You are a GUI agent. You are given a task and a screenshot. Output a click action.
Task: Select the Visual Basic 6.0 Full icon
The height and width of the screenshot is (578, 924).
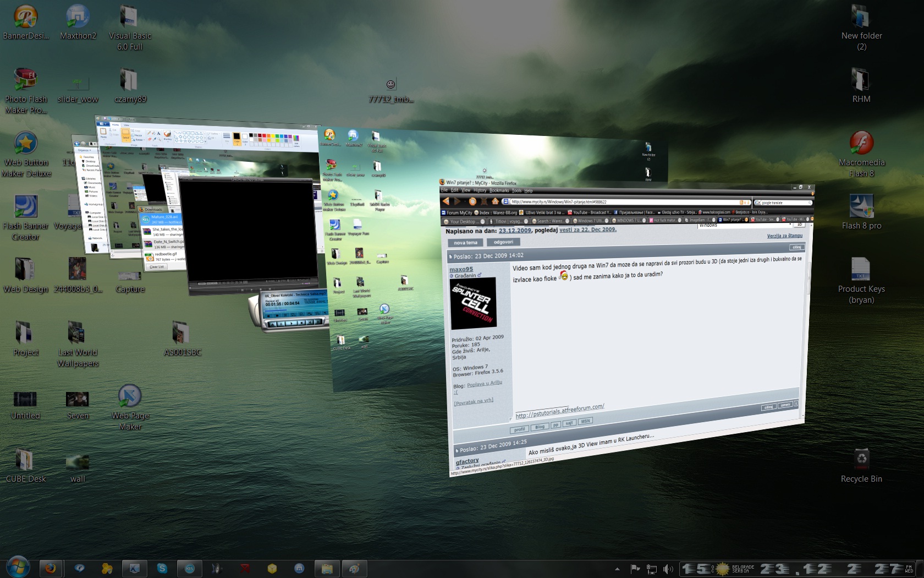pos(130,28)
